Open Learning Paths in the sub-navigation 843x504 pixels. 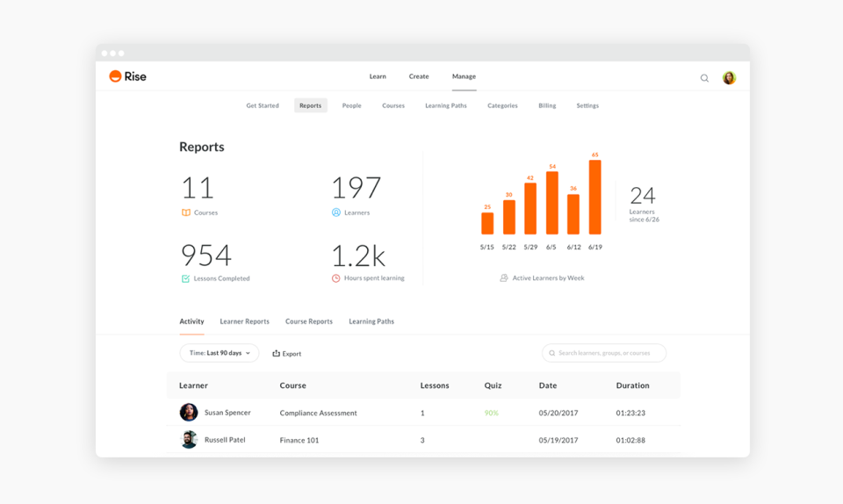click(446, 106)
